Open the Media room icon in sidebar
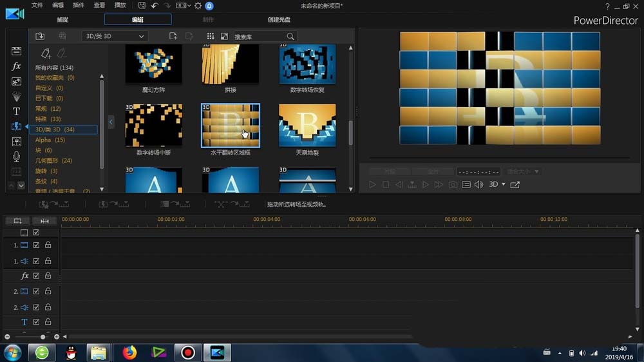Screen dimensions: 644x362 click(17, 51)
